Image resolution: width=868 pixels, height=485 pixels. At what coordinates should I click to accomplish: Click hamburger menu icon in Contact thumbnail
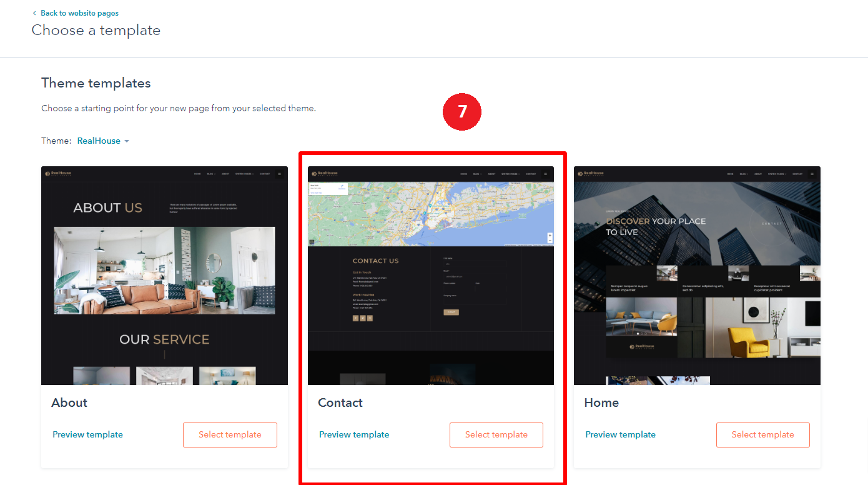(545, 174)
